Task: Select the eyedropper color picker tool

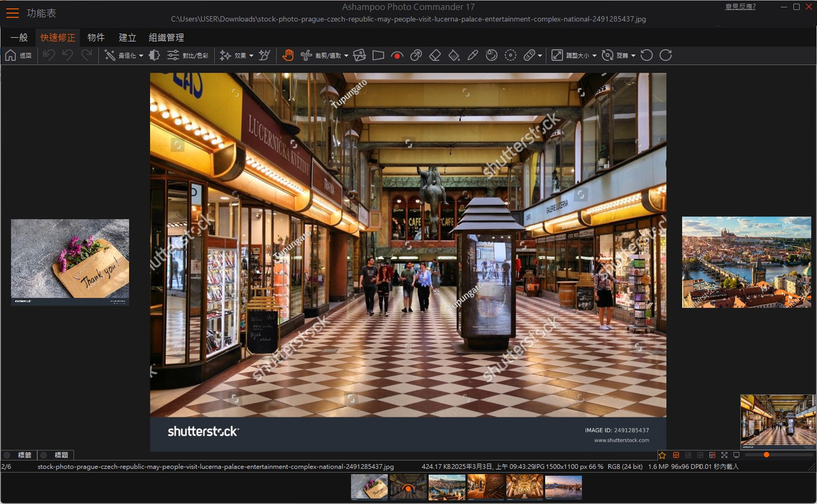Action: 472,56
